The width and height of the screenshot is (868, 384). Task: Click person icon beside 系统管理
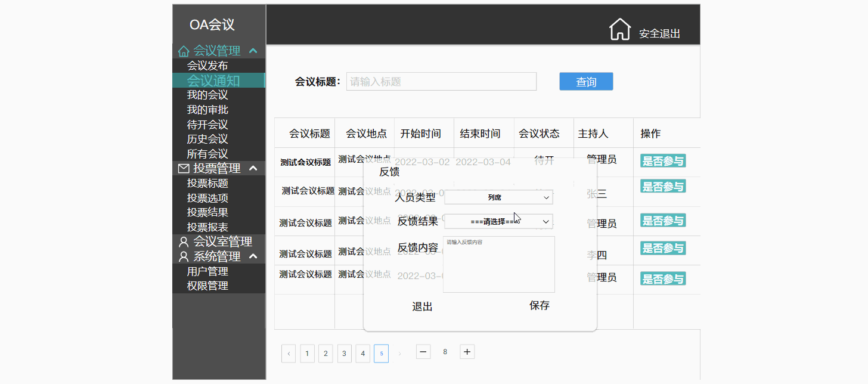[x=184, y=257]
